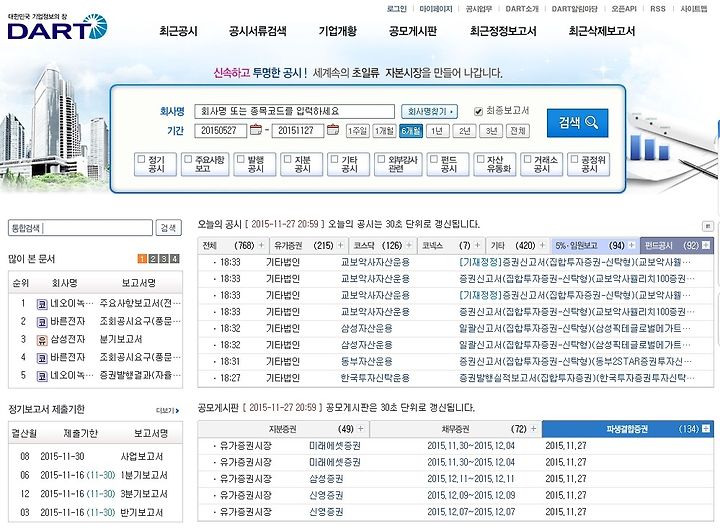Screen dimensions: 720x531
Task: Expand the 기타 (420) tab plus
Action: 542,245
